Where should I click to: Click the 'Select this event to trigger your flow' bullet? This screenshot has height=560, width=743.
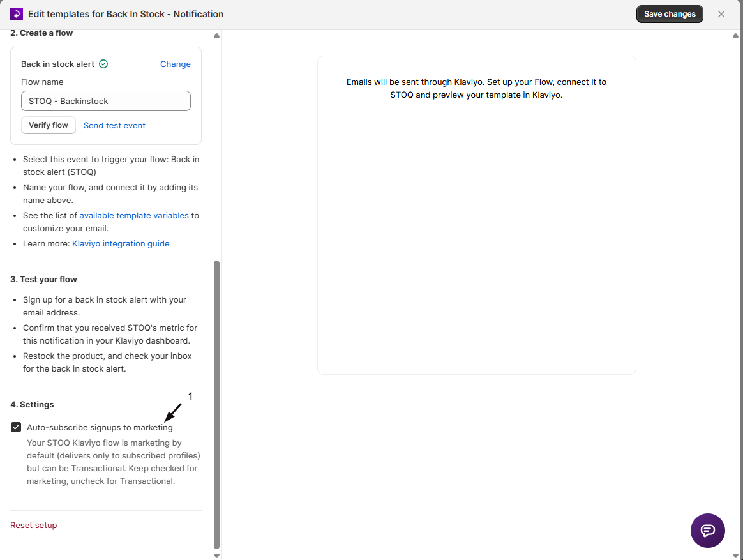[x=111, y=165]
